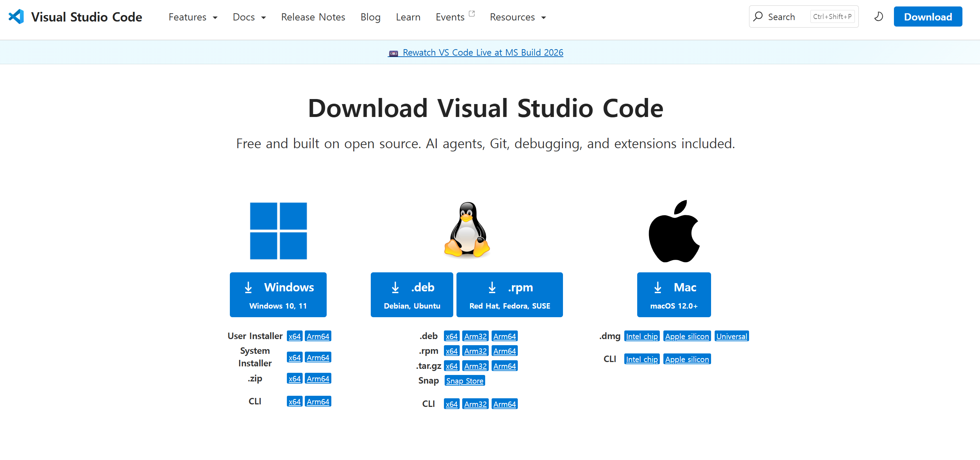Download macOS CLI for Intel chip

pyautogui.click(x=642, y=359)
